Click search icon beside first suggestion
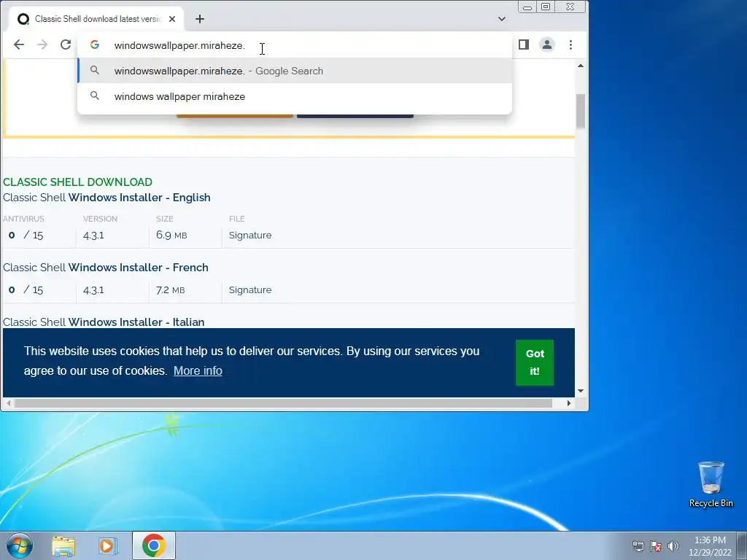 pos(95,71)
